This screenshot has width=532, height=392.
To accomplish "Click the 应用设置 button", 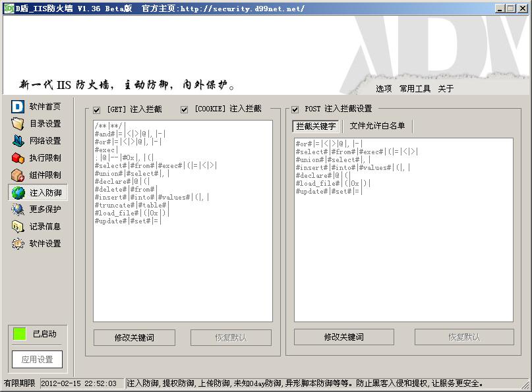I will click(38, 360).
